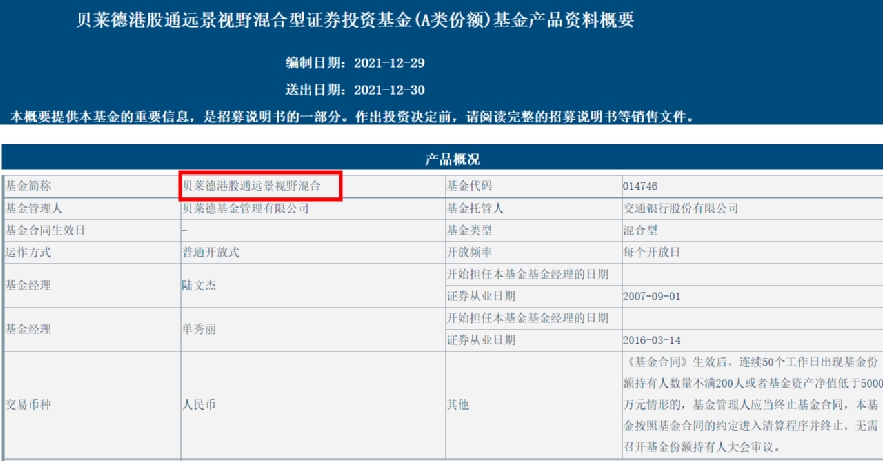Select 交通银行股份有限公司 cell
This screenshot has width=883, height=461.
click(752, 208)
